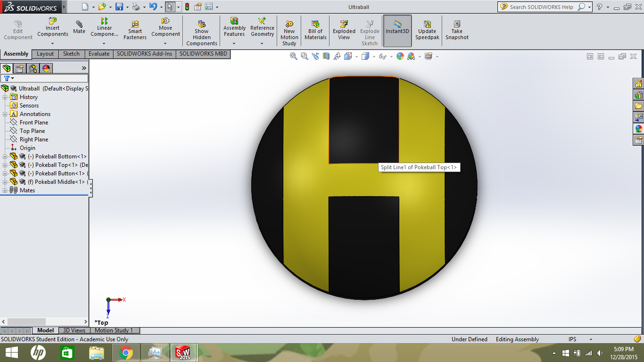Undo the last action
Viewport: 644px width, 362px height.
click(x=153, y=7)
